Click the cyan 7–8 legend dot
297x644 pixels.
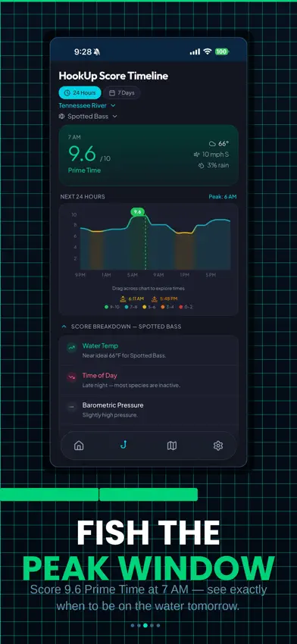(126, 307)
